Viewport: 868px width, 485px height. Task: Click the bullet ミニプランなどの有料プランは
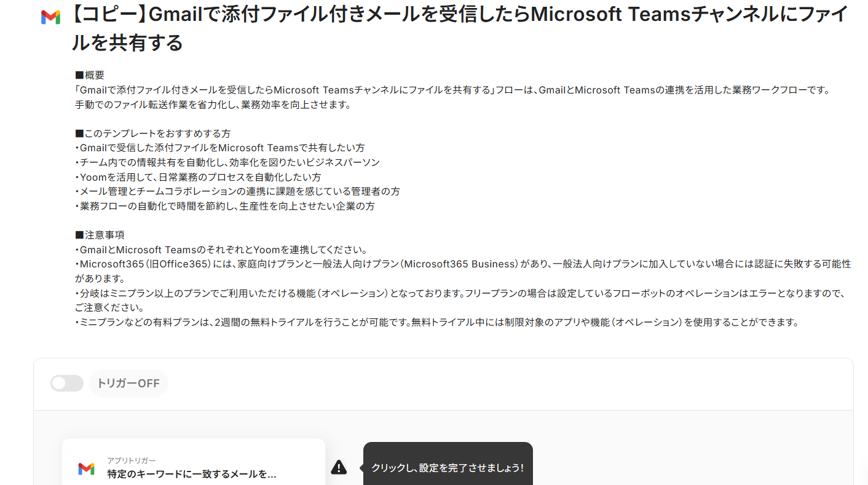coord(437,322)
